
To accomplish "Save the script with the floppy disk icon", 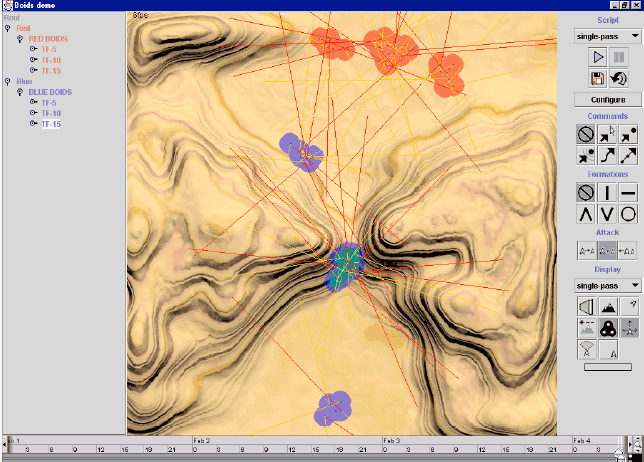I will tap(597, 79).
